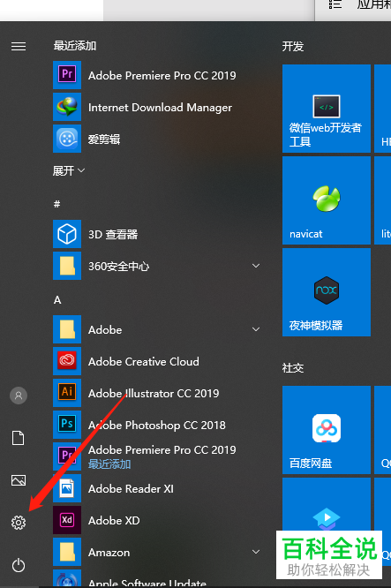391x588 pixels.
Task: Expand the Adobe folder chevron
Action: tap(256, 329)
